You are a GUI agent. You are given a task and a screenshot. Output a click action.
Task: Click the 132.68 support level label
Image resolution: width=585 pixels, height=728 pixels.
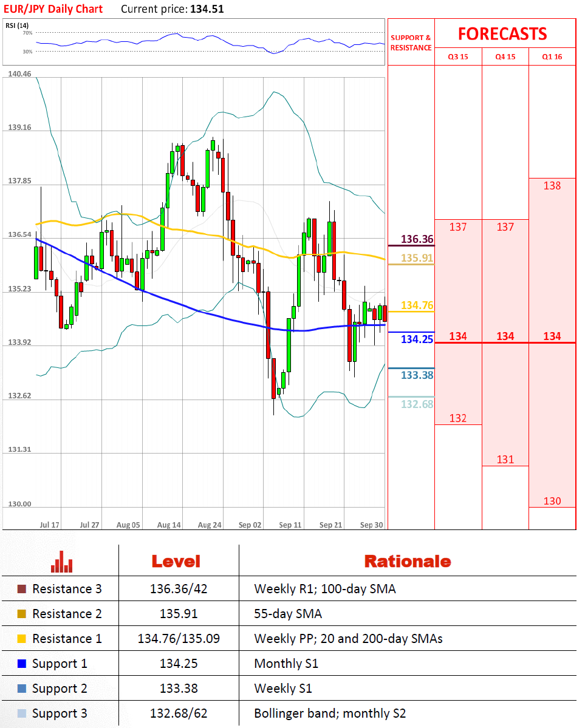point(417,404)
